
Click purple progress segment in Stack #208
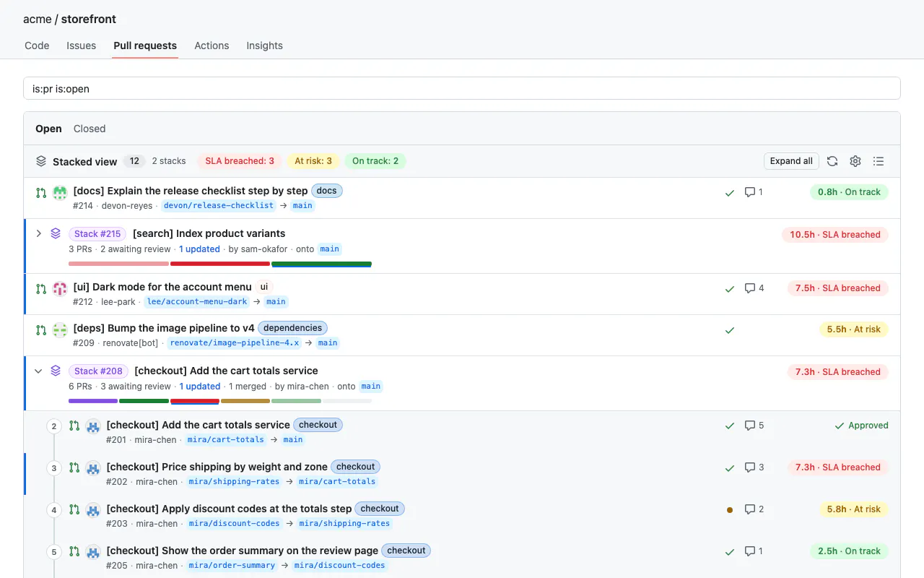[93, 401]
